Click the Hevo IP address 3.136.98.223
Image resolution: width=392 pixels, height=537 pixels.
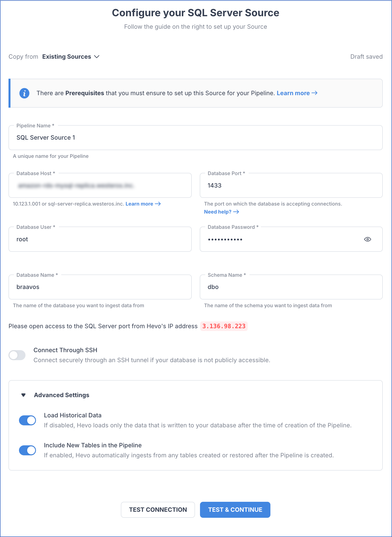[x=224, y=326]
